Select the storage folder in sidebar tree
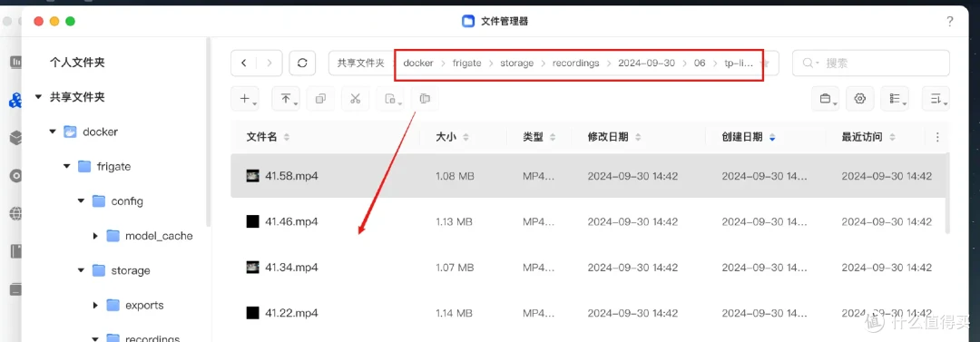 (x=122, y=270)
